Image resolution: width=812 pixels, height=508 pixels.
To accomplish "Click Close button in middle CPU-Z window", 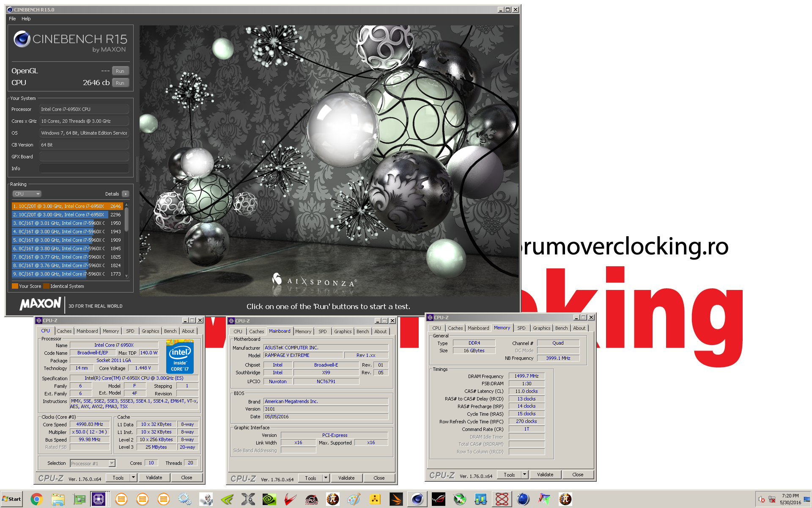I will click(379, 478).
